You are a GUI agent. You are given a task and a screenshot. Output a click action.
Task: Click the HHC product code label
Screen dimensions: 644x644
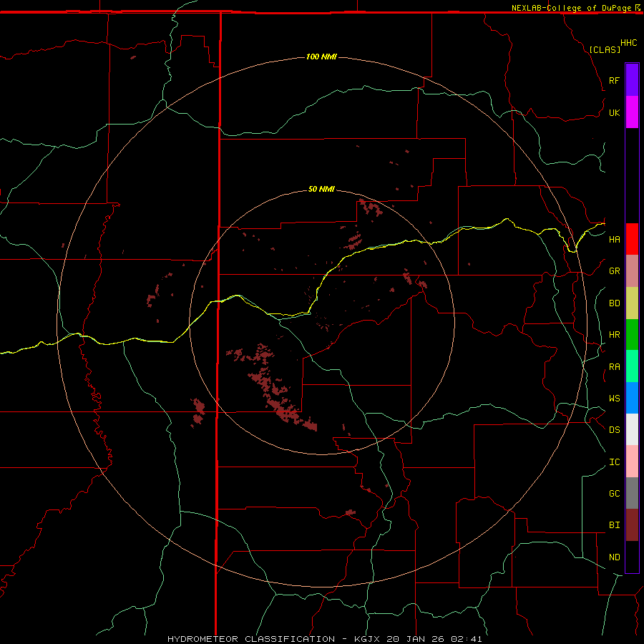[x=628, y=43]
